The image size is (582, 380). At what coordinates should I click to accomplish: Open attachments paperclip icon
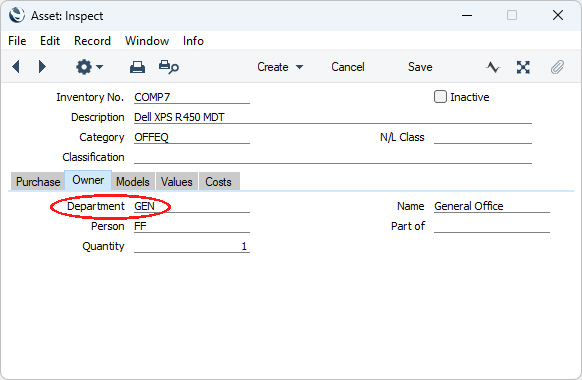[x=557, y=67]
